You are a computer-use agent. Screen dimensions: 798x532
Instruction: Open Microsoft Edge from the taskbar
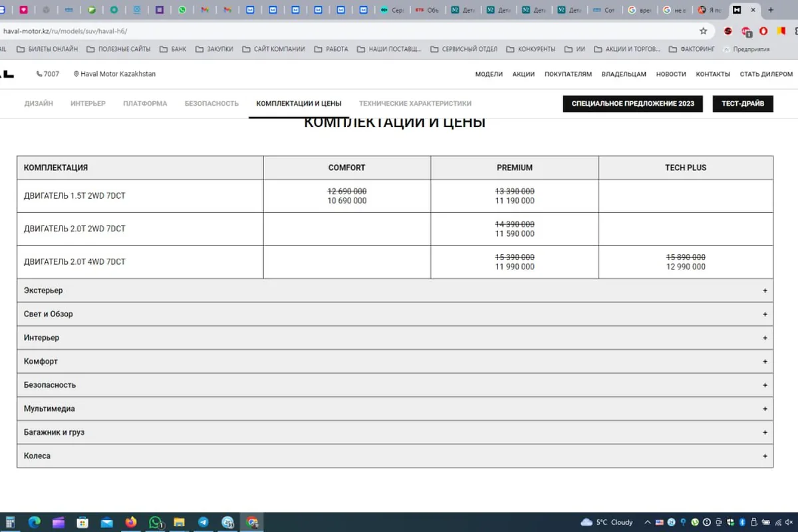[34, 522]
